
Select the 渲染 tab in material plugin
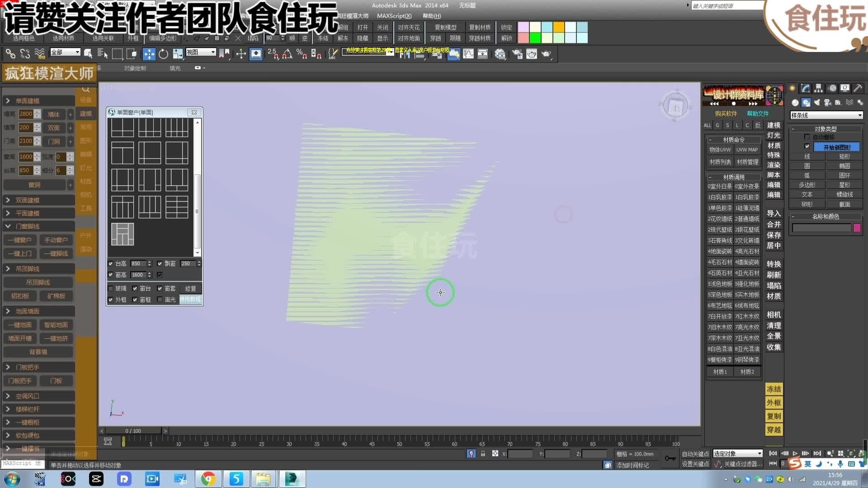pyautogui.click(x=774, y=165)
